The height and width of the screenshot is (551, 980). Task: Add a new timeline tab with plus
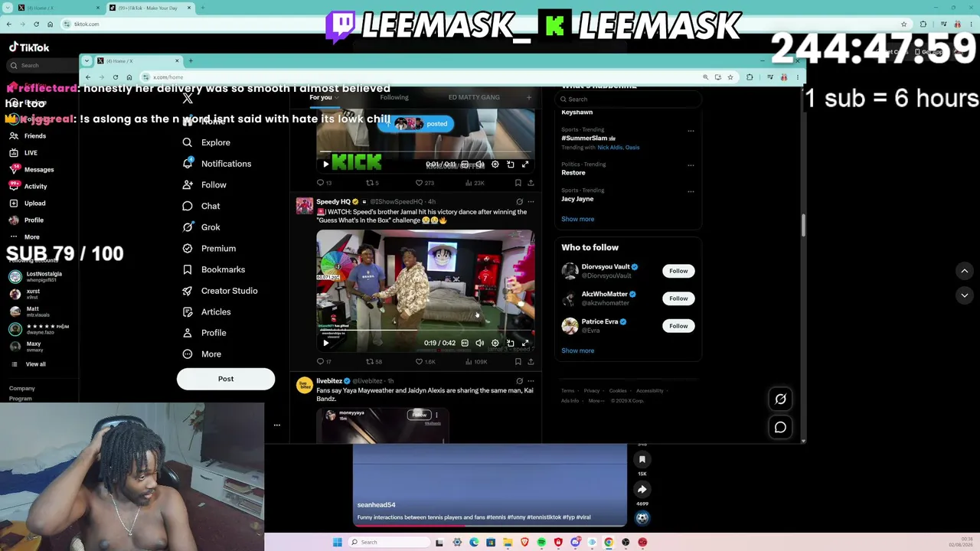pyautogui.click(x=528, y=97)
